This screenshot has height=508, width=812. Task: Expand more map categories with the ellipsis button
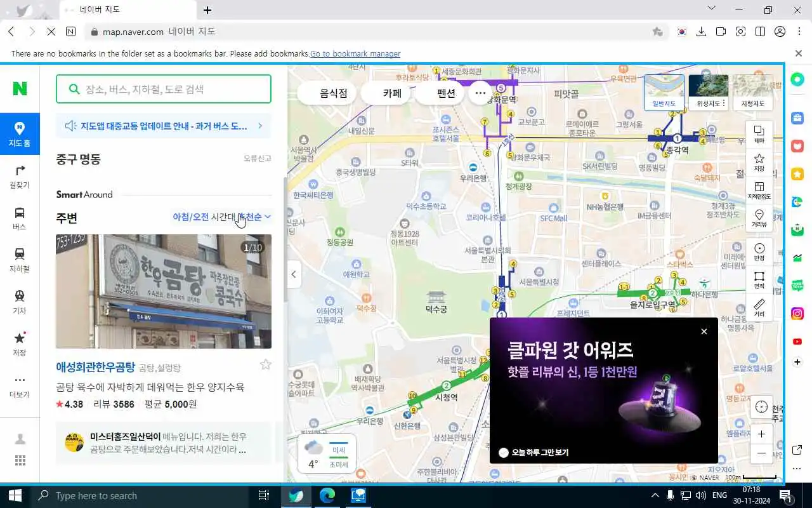click(x=480, y=93)
